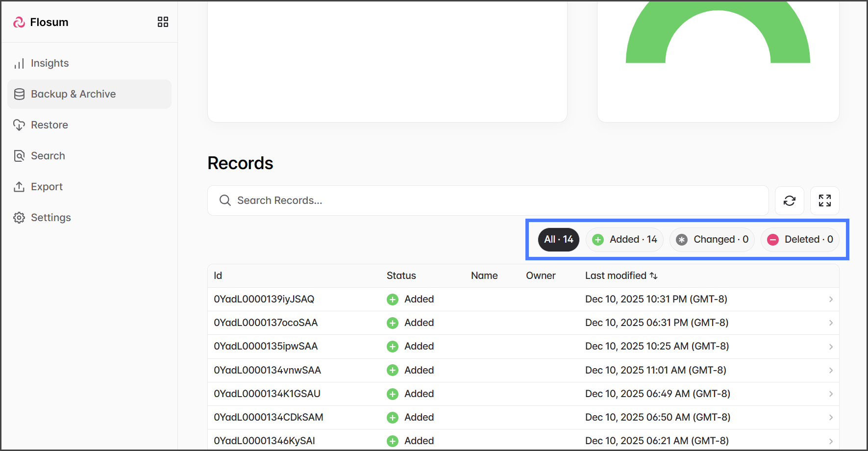Image resolution: width=868 pixels, height=451 pixels.
Task: Select the All 14 filter chip
Action: click(x=558, y=240)
